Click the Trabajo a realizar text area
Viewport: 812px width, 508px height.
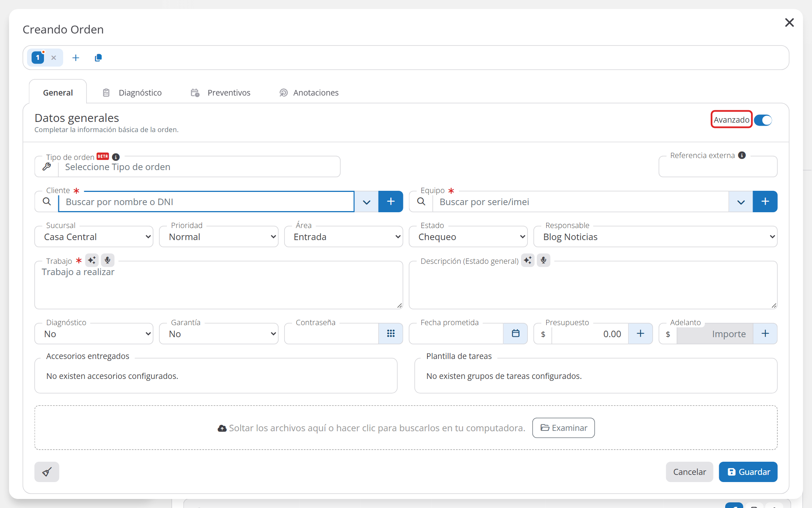[219, 285]
